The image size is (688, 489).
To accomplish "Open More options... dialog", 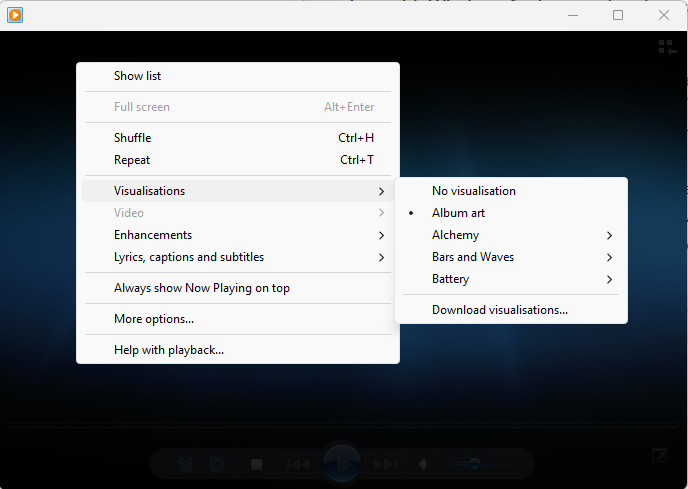I will 238,319.
